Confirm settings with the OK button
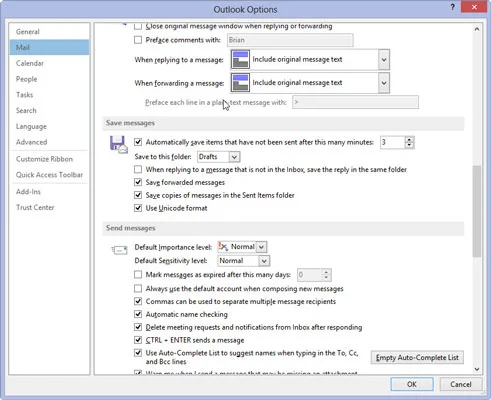 [412, 384]
